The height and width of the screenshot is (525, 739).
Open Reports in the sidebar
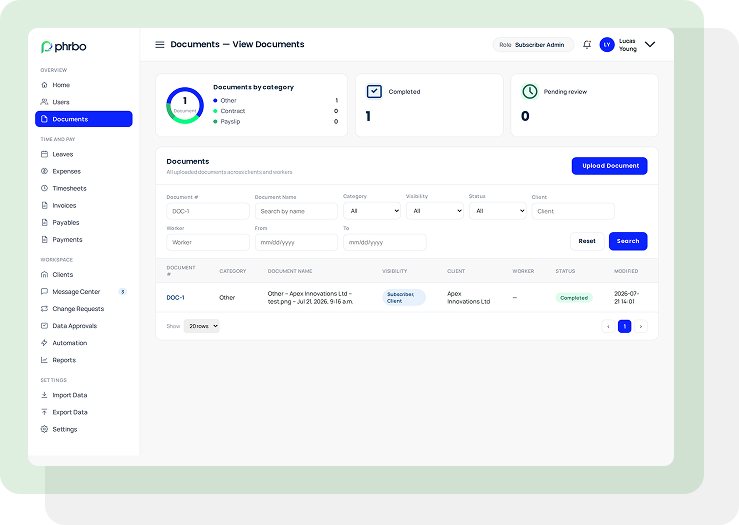point(83,360)
